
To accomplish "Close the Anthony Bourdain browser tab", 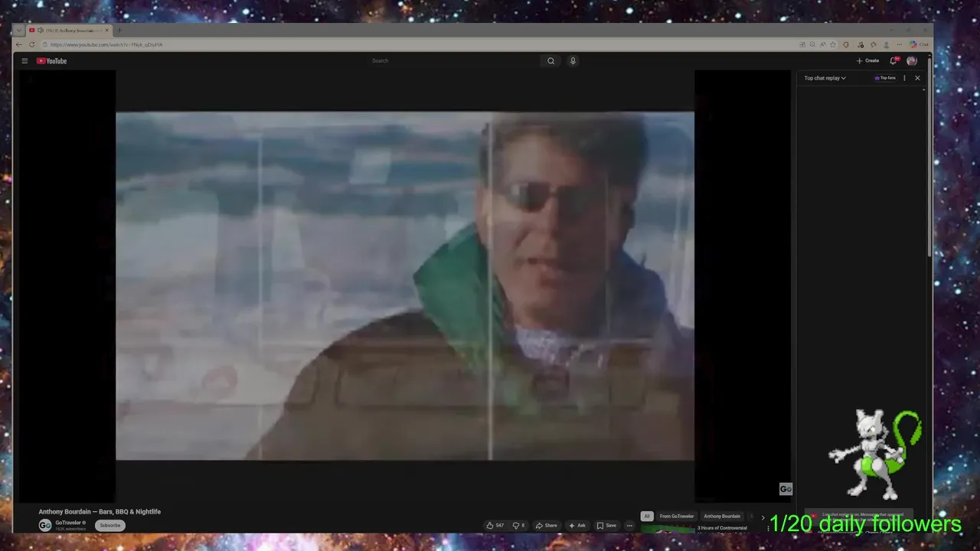I will click(x=107, y=31).
